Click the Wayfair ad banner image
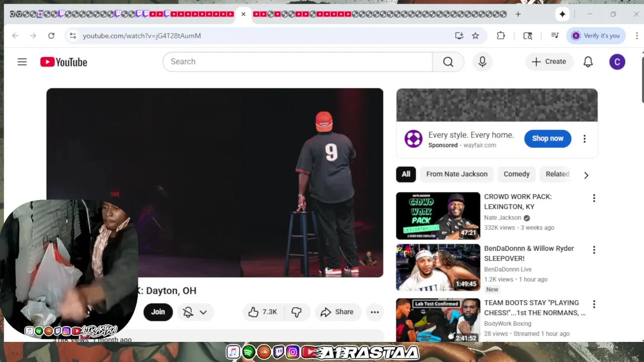 click(497, 105)
